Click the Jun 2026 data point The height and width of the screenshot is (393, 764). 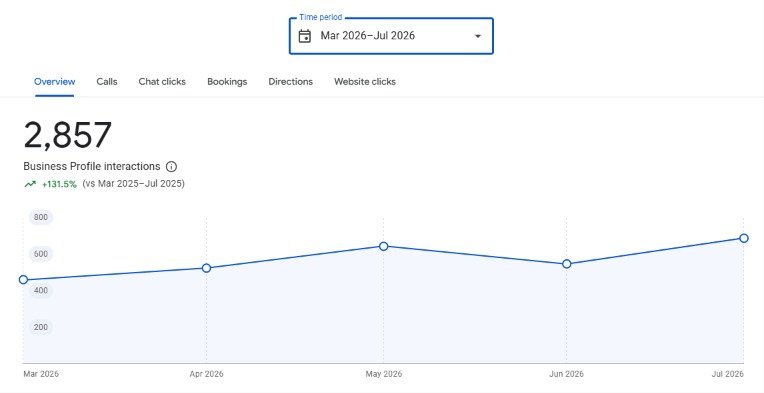(x=567, y=264)
